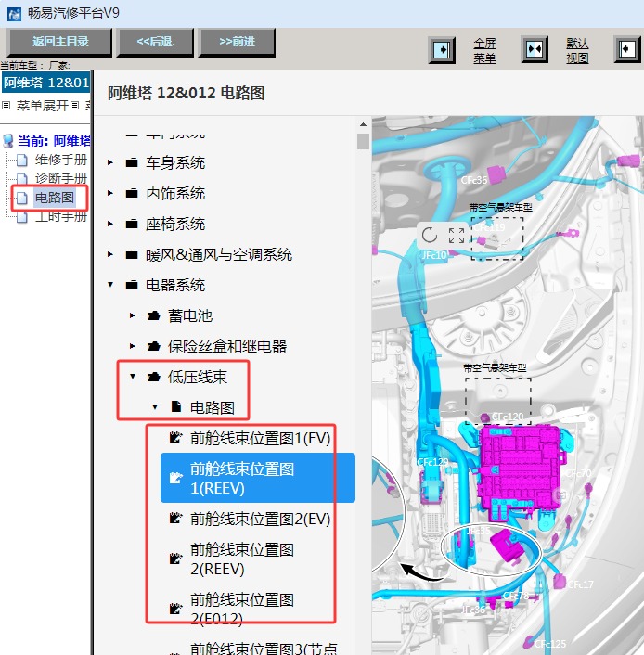Open 前舱线束位置图2(EV)
Screen dimensions: 644x655
tap(260, 520)
